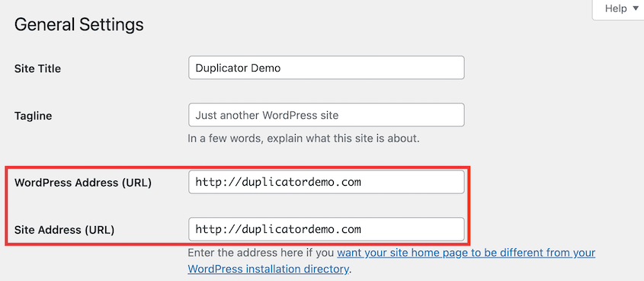Click the General Settings heading
The height and width of the screenshot is (281, 644).
78,25
